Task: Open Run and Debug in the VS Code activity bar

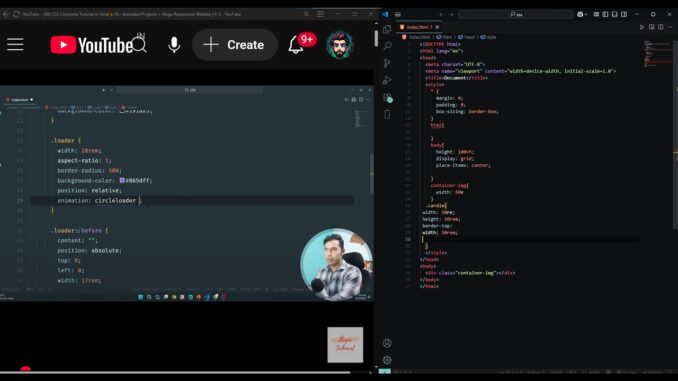Action: point(387,80)
